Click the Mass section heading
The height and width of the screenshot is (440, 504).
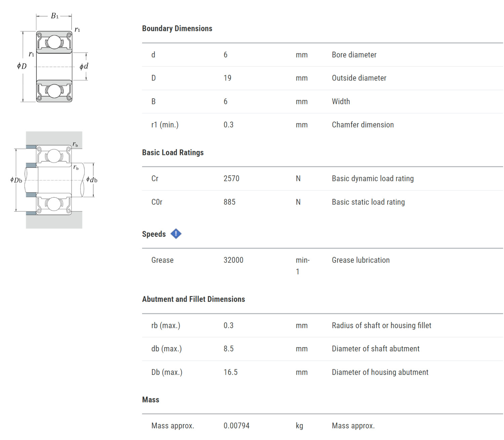pyautogui.click(x=151, y=400)
